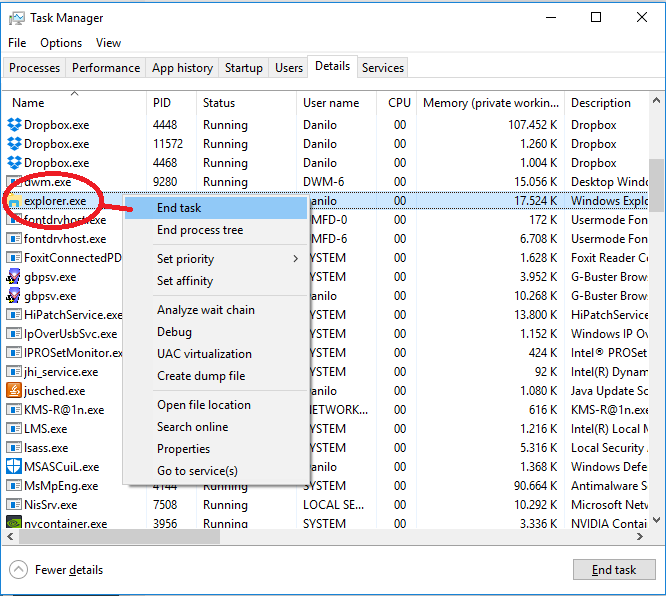Sort by the CPU column header
Image resolution: width=666 pixels, height=596 pixels.
click(397, 103)
